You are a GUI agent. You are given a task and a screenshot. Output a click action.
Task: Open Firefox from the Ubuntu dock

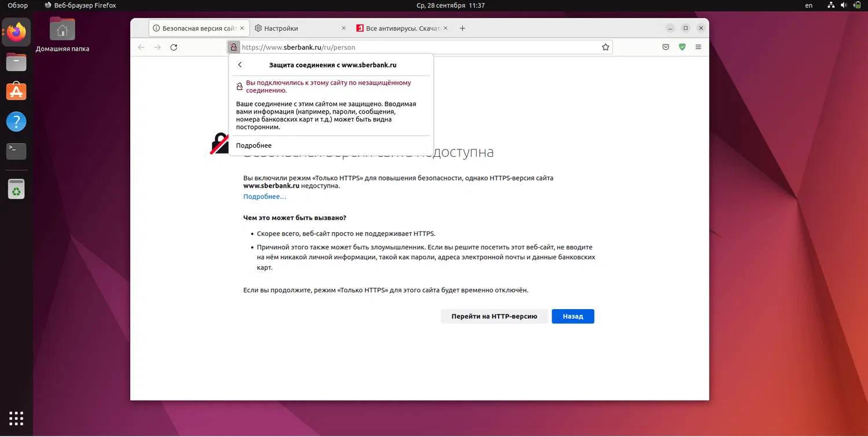click(x=16, y=32)
